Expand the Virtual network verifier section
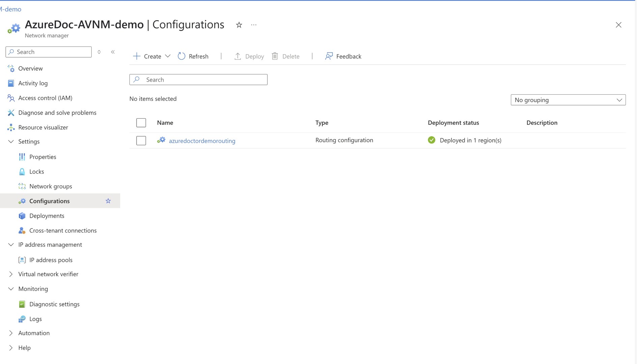 click(x=11, y=274)
